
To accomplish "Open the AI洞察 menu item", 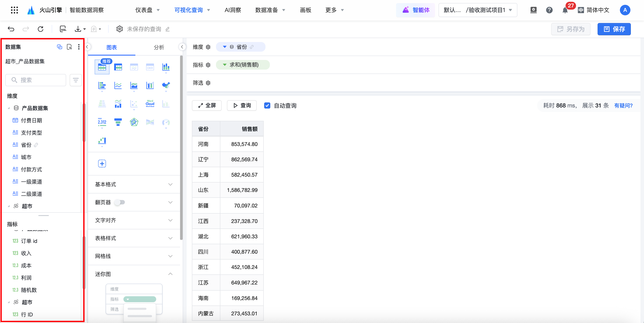I will 232,10.
